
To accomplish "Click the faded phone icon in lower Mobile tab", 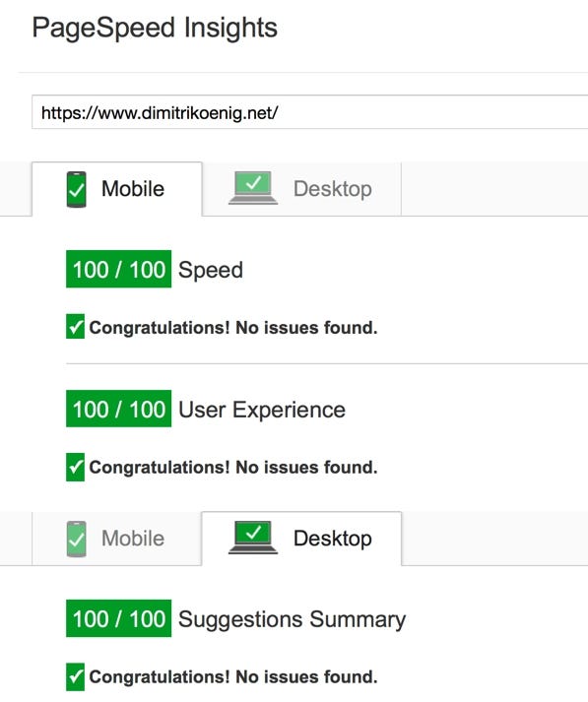I will tap(76, 539).
